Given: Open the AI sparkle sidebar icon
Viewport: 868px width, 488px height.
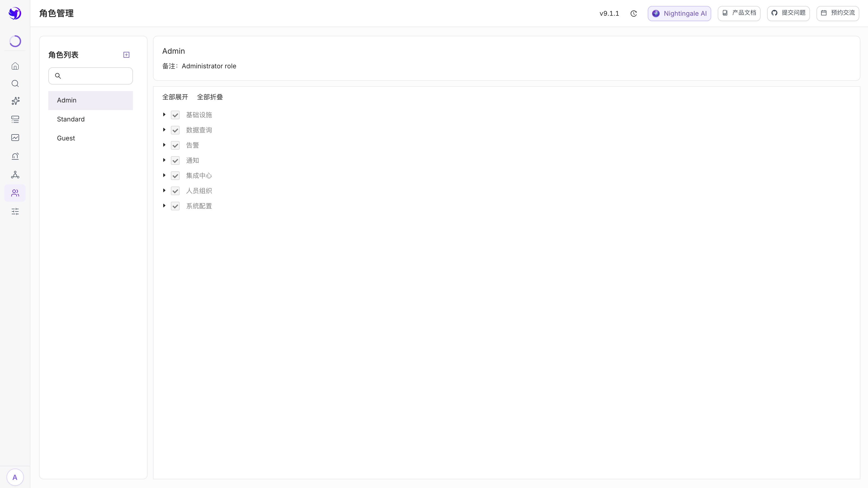Looking at the screenshot, I should (x=15, y=101).
